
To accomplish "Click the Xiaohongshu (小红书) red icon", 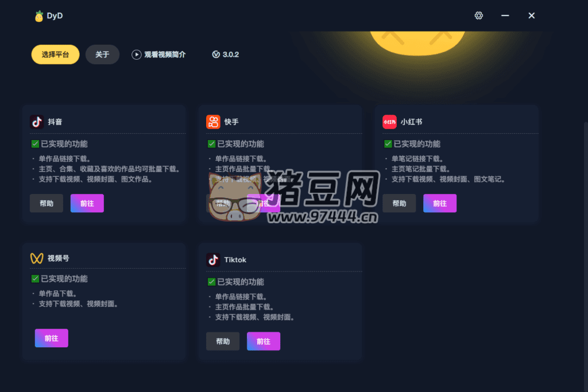I will (x=389, y=122).
